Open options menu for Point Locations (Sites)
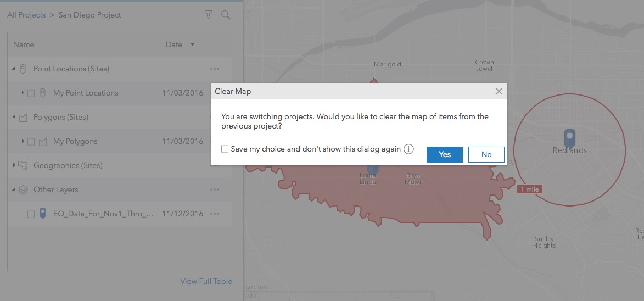Screen dimensions: 644x301 click(214, 69)
